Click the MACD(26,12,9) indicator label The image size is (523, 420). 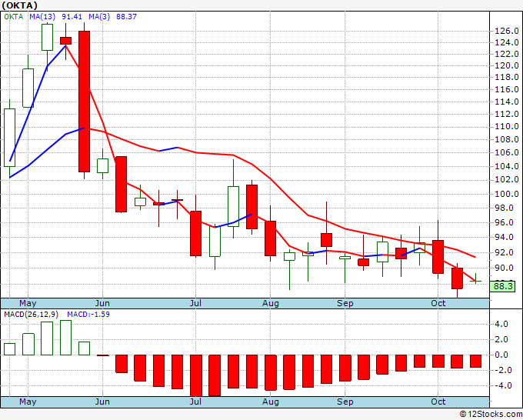pos(31,315)
